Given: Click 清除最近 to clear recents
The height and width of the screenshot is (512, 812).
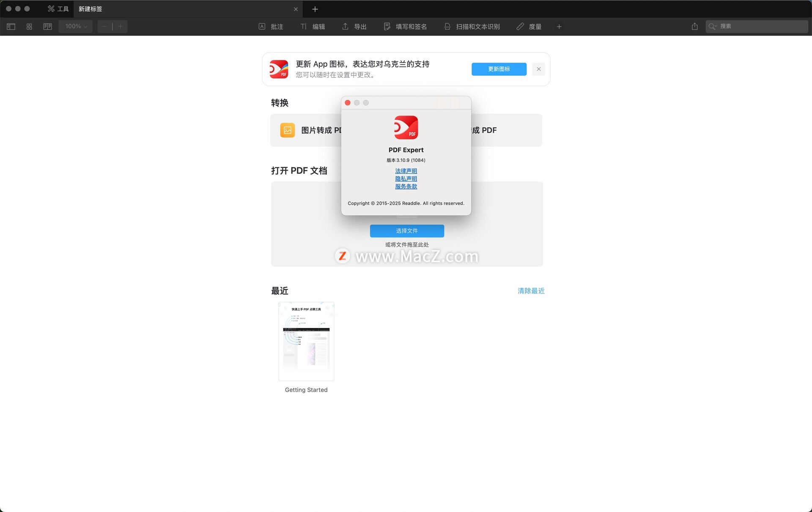Looking at the screenshot, I should (x=531, y=291).
